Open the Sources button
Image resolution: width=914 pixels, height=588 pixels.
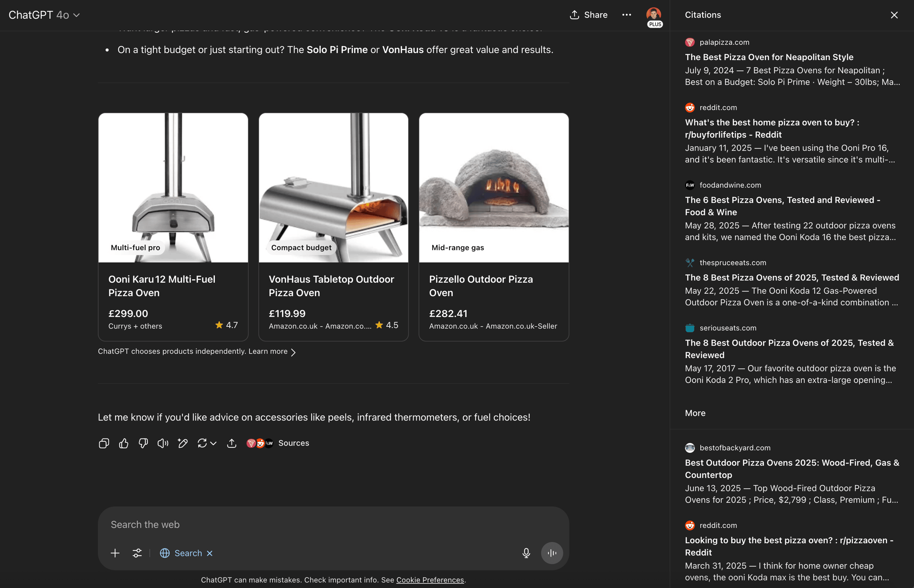point(278,443)
